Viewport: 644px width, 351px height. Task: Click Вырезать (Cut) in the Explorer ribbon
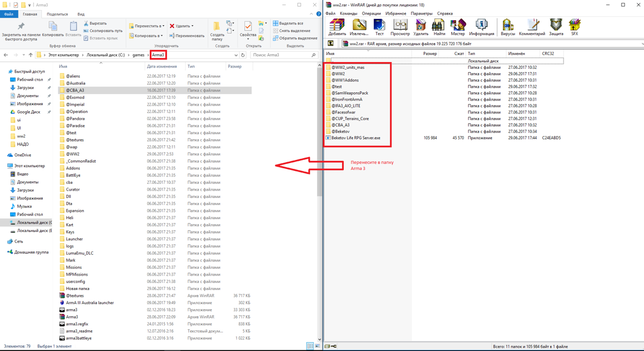[x=95, y=23]
